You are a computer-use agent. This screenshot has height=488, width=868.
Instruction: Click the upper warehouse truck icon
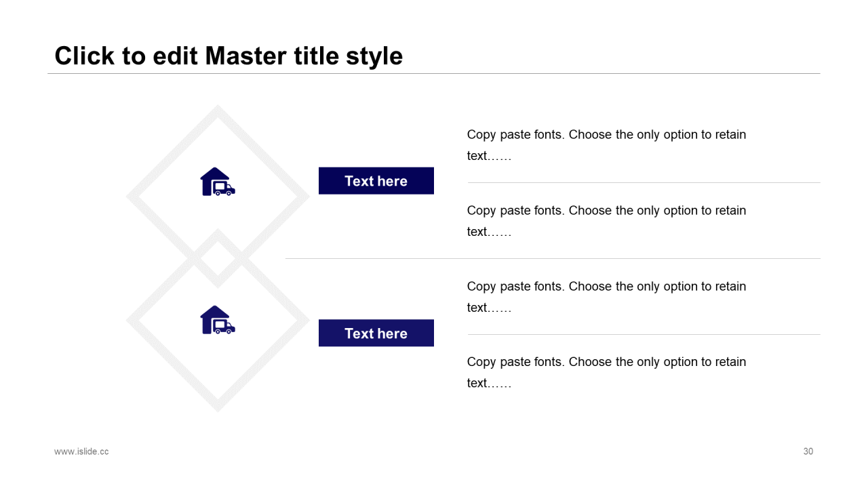[217, 182]
